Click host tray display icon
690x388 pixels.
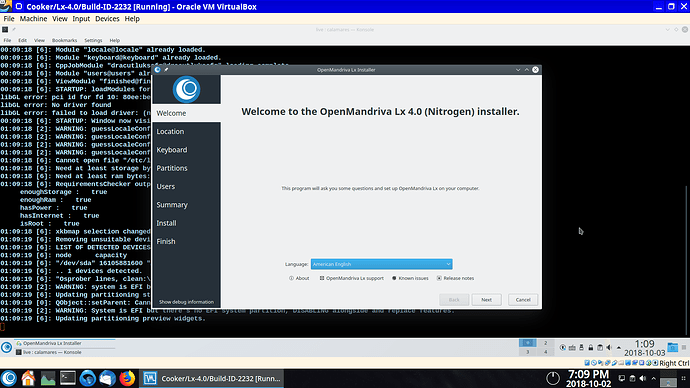(x=621, y=378)
